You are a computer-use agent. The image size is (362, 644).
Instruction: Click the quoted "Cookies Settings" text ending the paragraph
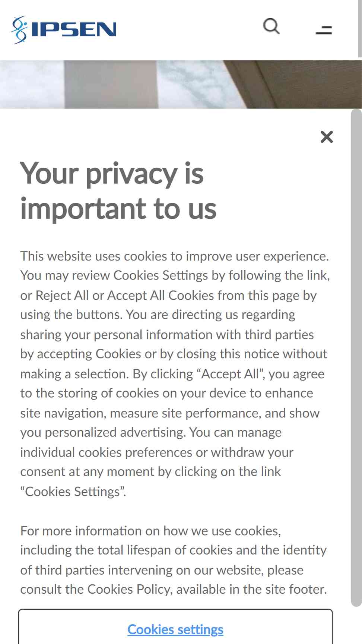73,492
